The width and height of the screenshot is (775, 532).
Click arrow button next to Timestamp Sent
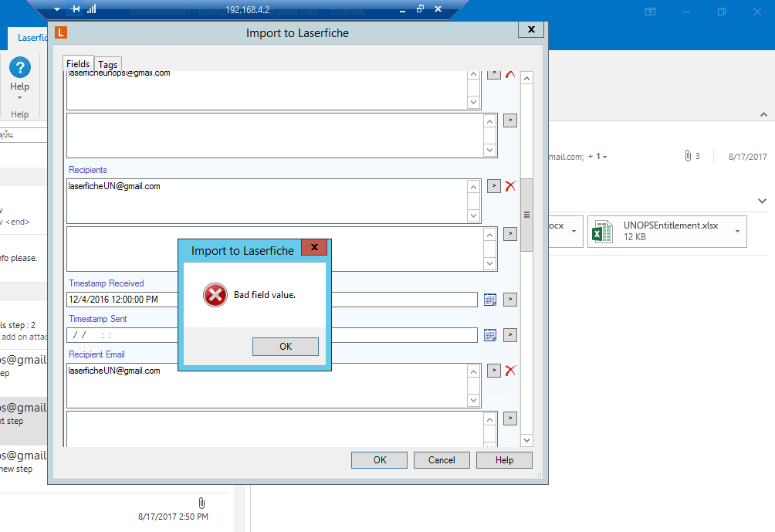[x=510, y=335]
